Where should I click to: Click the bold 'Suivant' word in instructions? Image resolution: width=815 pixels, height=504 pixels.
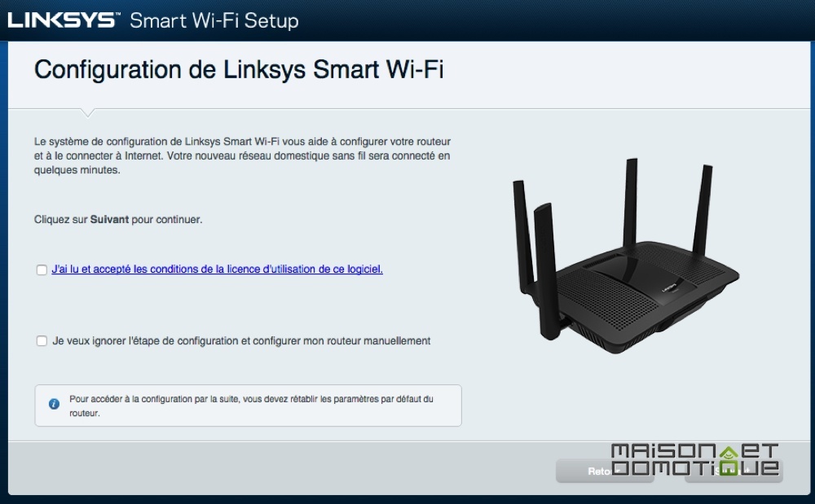pyautogui.click(x=109, y=220)
